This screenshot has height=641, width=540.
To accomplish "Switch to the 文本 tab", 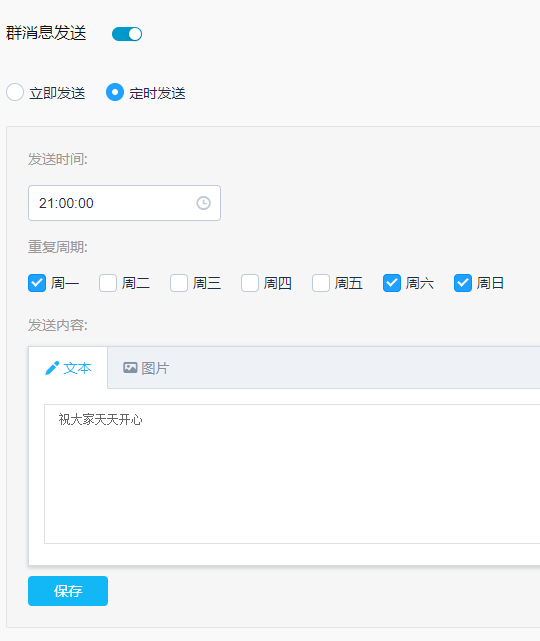I will click(x=68, y=368).
